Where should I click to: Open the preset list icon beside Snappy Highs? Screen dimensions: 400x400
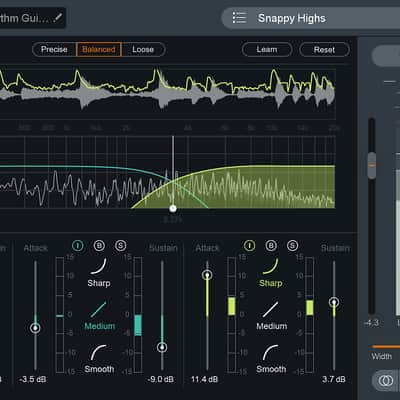coord(239,18)
